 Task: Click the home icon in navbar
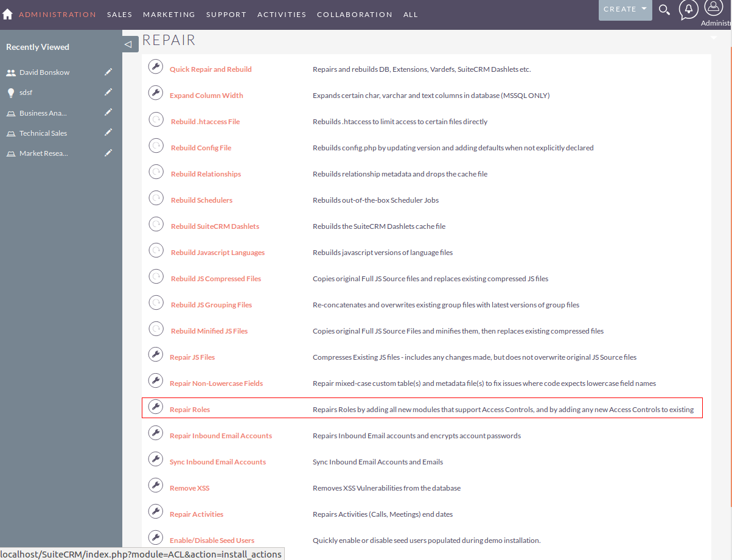7,14
